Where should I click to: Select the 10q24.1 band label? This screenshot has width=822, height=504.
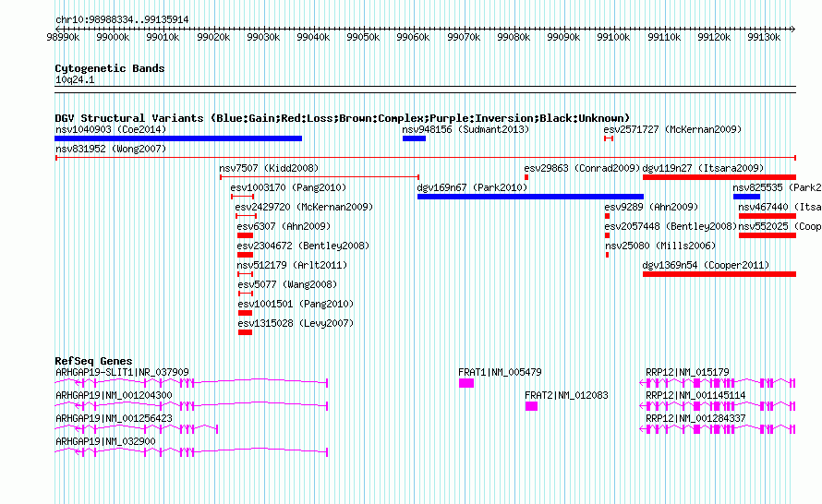pos(75,79)
